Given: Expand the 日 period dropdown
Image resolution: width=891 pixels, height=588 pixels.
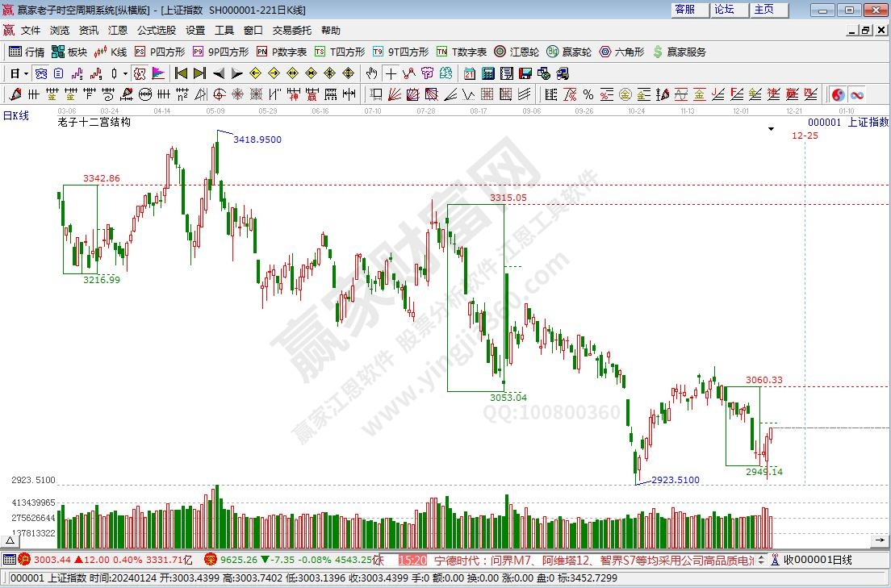Looking at the screenshot, I should pos(26,73).
